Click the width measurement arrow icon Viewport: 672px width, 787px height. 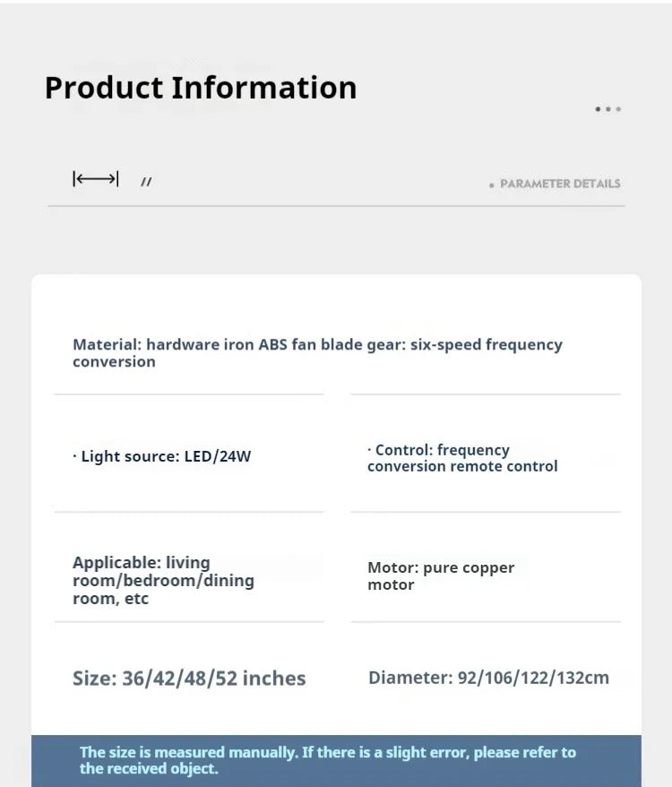click(95, 179)
